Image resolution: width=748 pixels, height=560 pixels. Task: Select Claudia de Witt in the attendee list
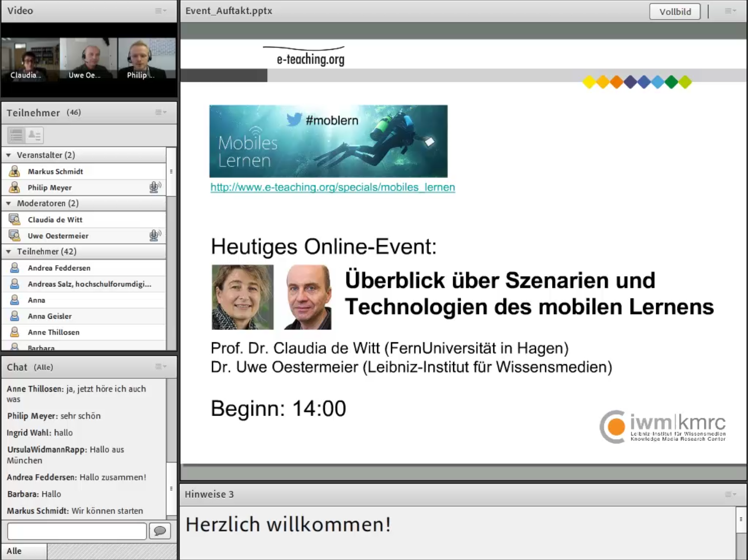pyautogui.click(x=84, y=220)
